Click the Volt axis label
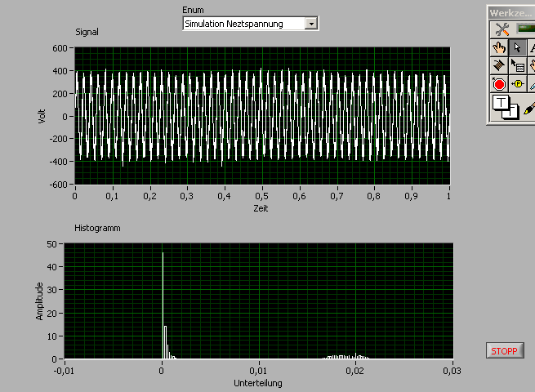 (x=42, y=116)
